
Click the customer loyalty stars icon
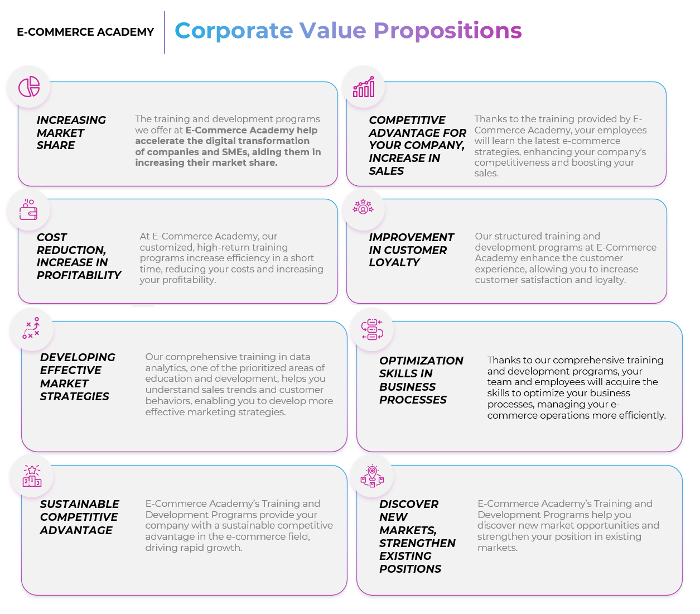tap(363, 208)
